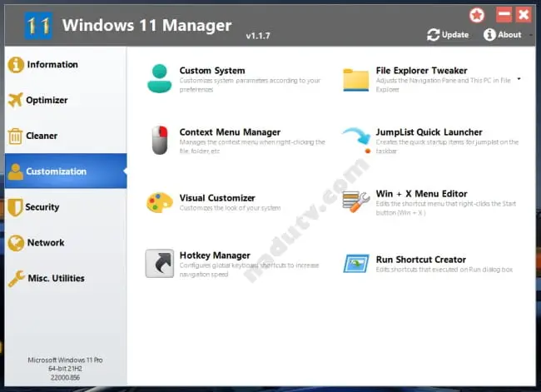Click the Update refresh arrows icon
The image size is (541, 392).
433,35
